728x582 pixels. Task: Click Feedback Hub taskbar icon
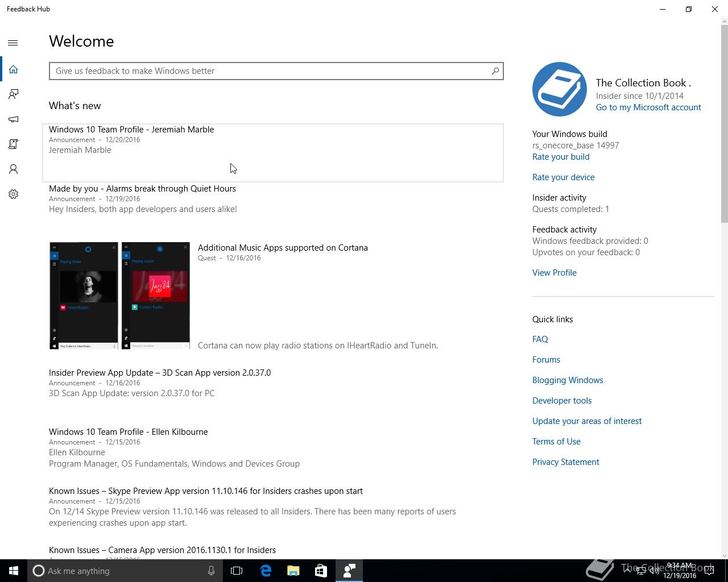pyautogui.click(x=349, y=571)
